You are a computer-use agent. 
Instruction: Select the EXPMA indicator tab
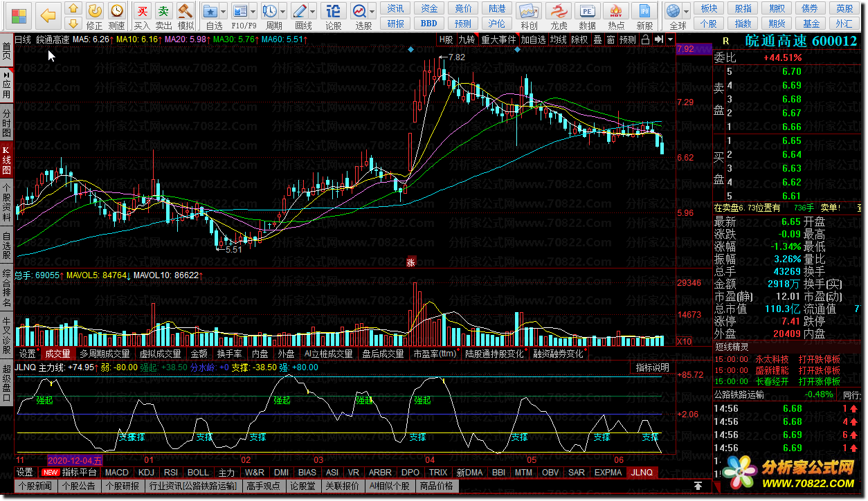(608, 472)
